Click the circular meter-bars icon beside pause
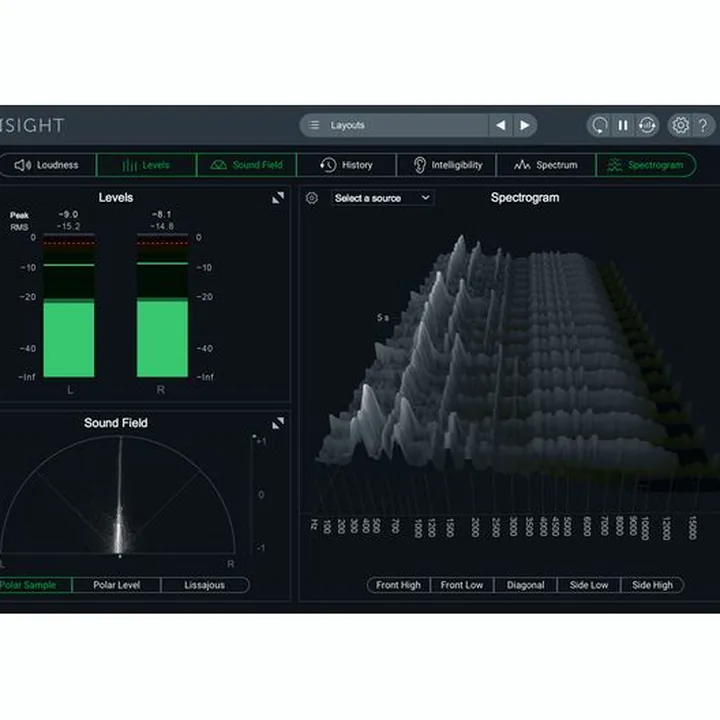Viewport: 720px width, 720px height. click(647, 125)
